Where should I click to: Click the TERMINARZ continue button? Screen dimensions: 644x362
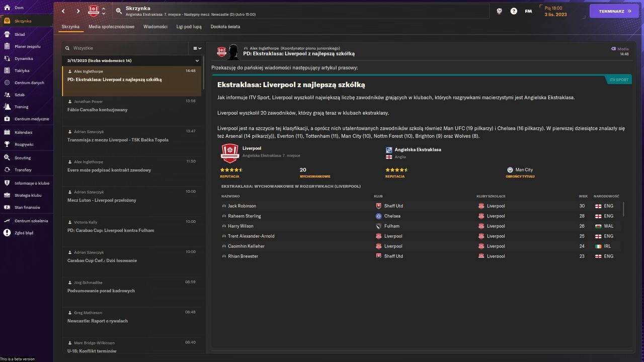tap(614, 11)
